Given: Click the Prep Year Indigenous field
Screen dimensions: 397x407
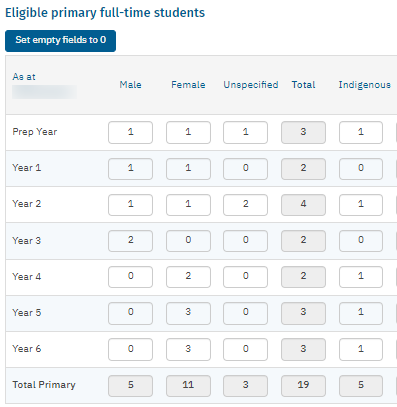Looking at the screenshot, I should pyautogui.click(x=361, y=132).
